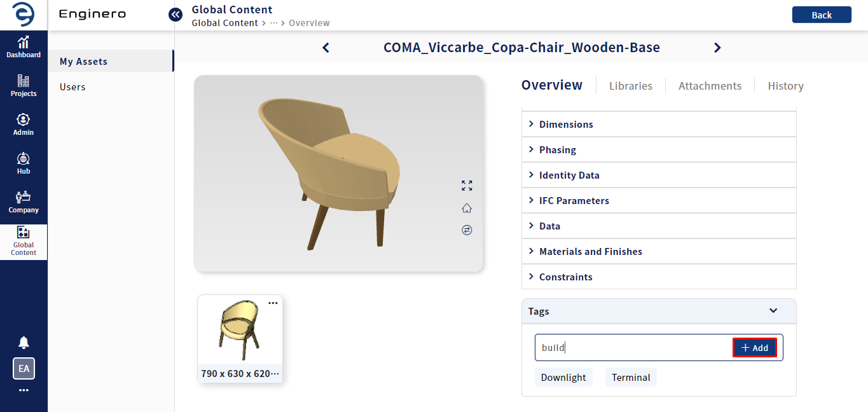Go to the previous asset arrow

[326, 48]
